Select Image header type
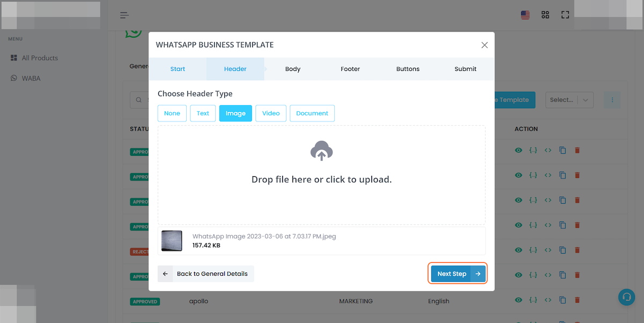Screen dimensions: 644x323 [x=236, y=113]
